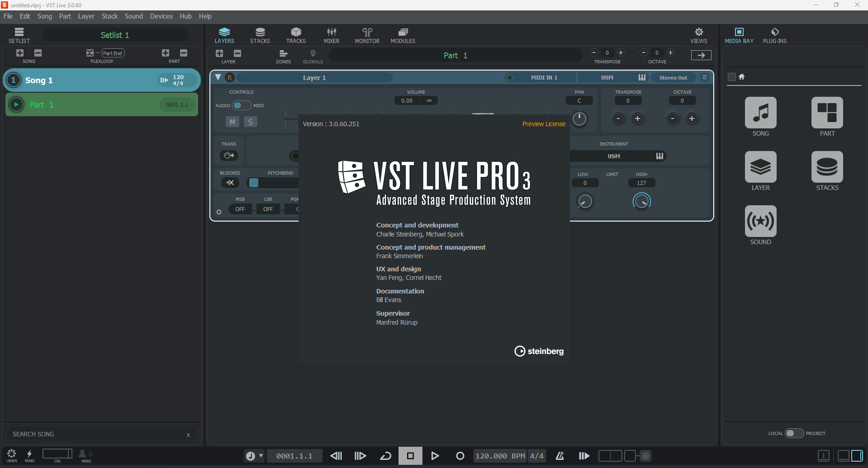
Task: Toggle the Audio/MIDI controls switch
Action: pyautogui.click(x=241, y=105)
